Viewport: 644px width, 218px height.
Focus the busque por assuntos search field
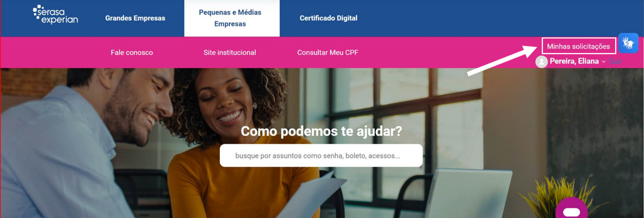[321, 156]
